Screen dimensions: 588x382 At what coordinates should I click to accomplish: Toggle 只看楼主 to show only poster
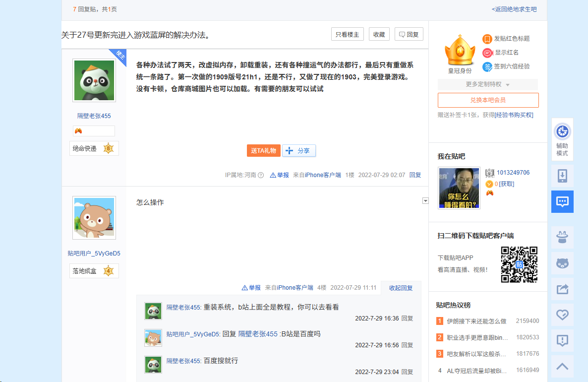pyautogui.click(x=347, y=34)
